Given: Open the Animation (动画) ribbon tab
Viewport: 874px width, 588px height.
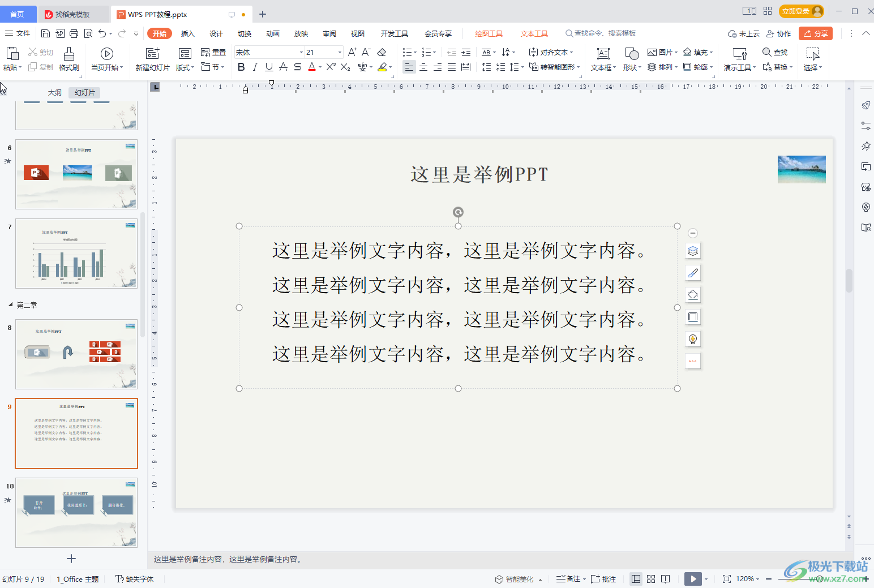Looking at the screenshot, I should click(273, 33).
